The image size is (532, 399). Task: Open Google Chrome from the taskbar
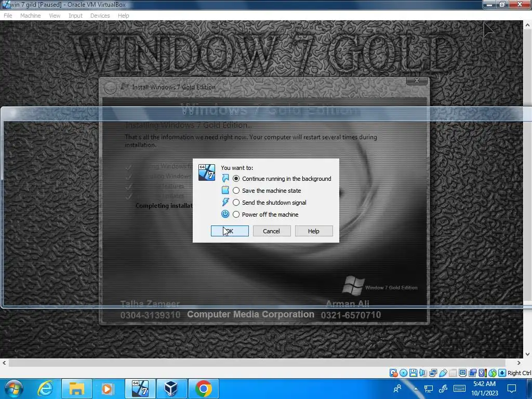point(203,389)
